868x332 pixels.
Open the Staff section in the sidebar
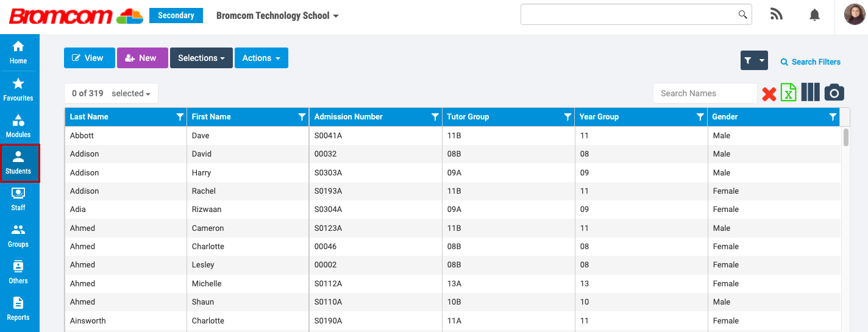pos(18,199)
